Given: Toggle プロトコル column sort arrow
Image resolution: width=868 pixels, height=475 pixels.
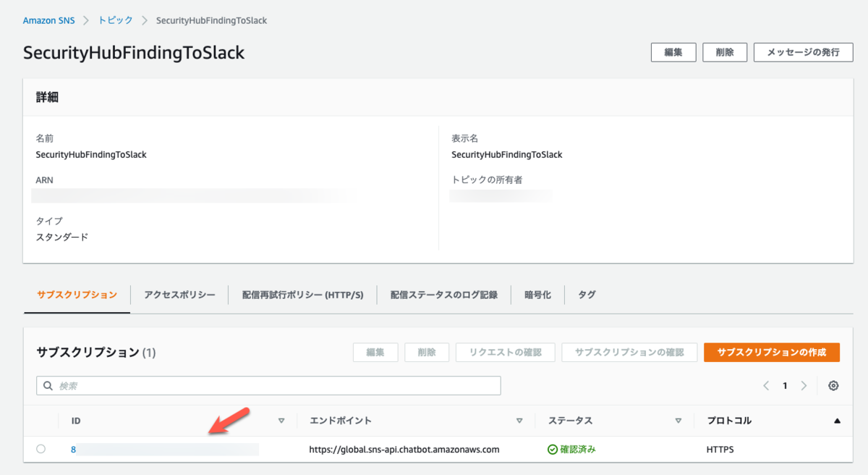Looking at the screenshot, I should point(838,421).
